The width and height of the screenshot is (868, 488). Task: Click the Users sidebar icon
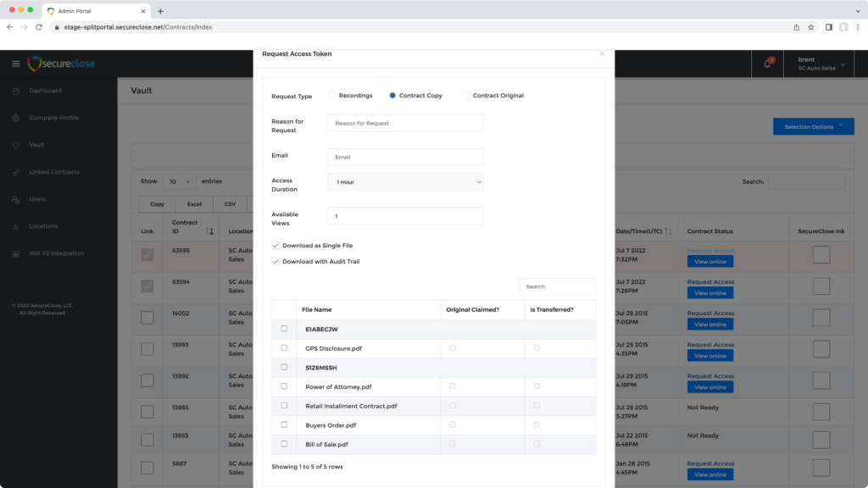[15, 199]
